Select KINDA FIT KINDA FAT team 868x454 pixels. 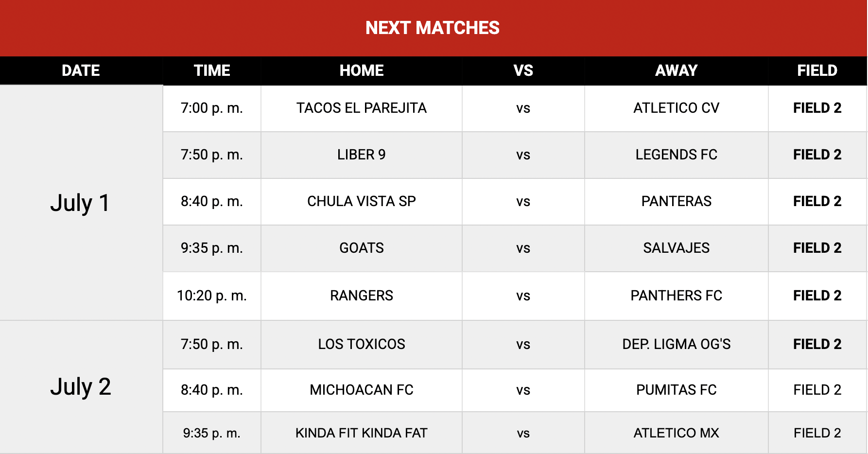(362, 433)
